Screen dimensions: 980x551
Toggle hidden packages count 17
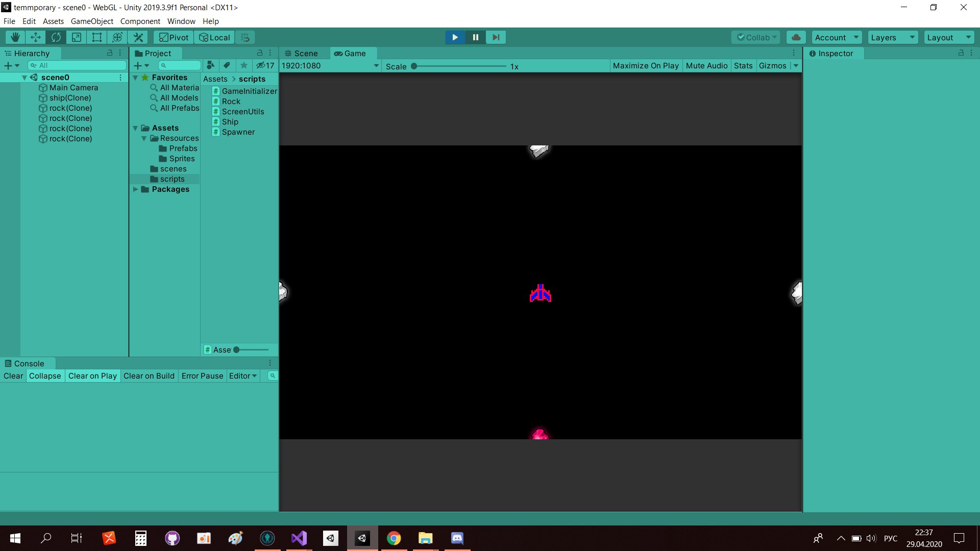(265, 65)
